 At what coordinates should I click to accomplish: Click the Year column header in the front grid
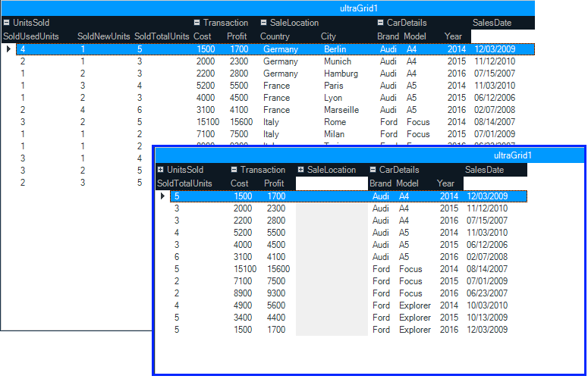coord(445,183)
